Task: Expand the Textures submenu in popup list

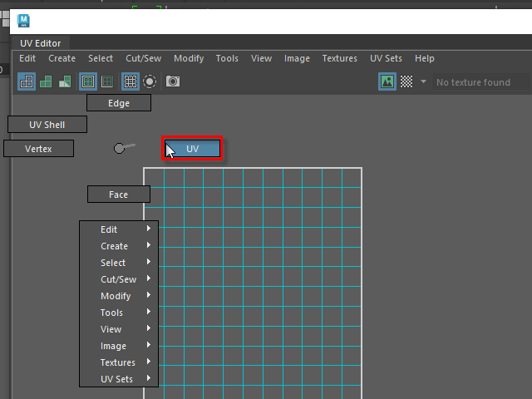Action: tap(117, 362)
